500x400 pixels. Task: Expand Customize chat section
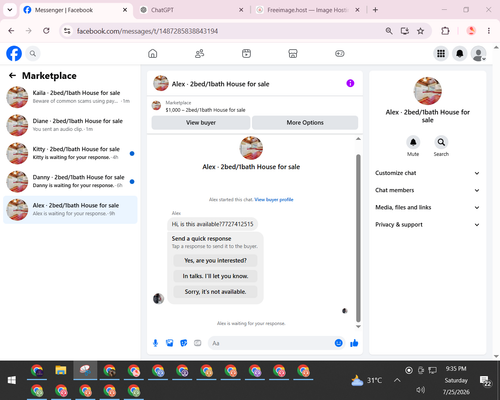click(427, 173)
